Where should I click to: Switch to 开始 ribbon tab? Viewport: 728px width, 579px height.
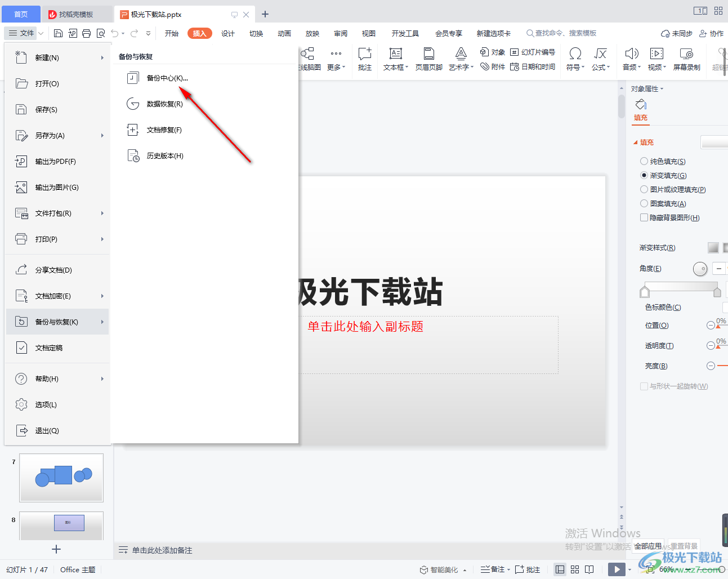click(172, 33)
